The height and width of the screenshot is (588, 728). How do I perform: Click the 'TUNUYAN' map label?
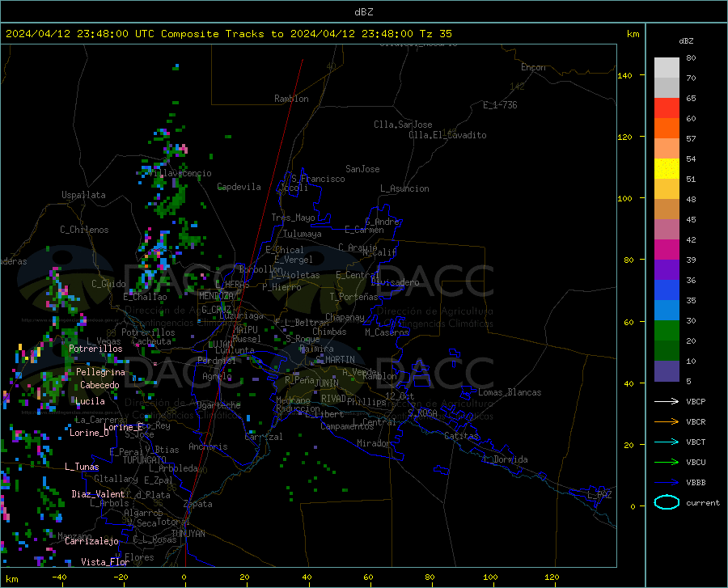click(188, 534)
